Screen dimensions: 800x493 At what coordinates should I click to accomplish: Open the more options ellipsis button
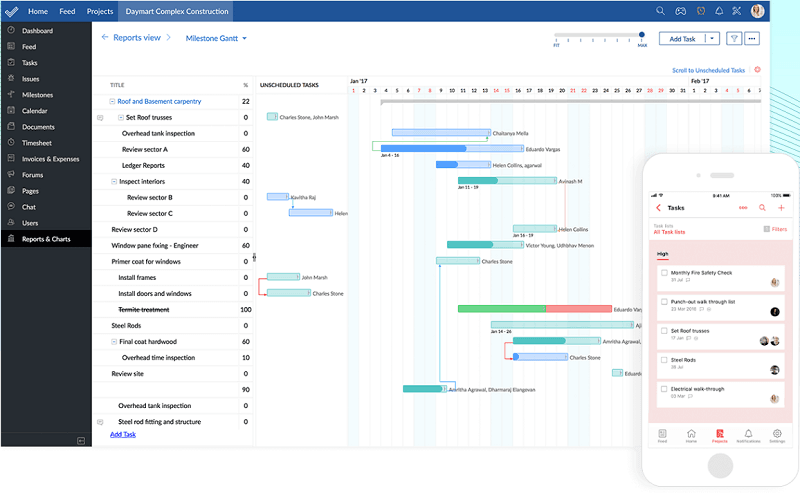coord(752,38)
